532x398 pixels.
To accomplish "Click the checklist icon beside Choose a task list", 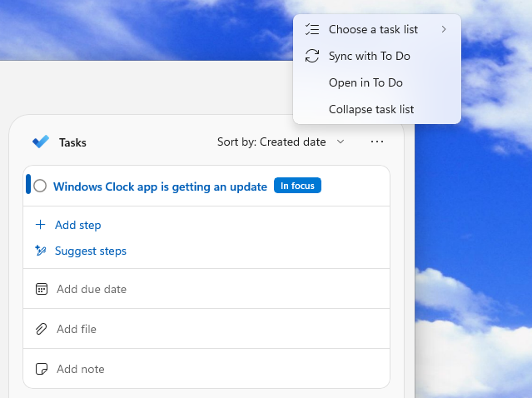I will [x=312, y=30].
